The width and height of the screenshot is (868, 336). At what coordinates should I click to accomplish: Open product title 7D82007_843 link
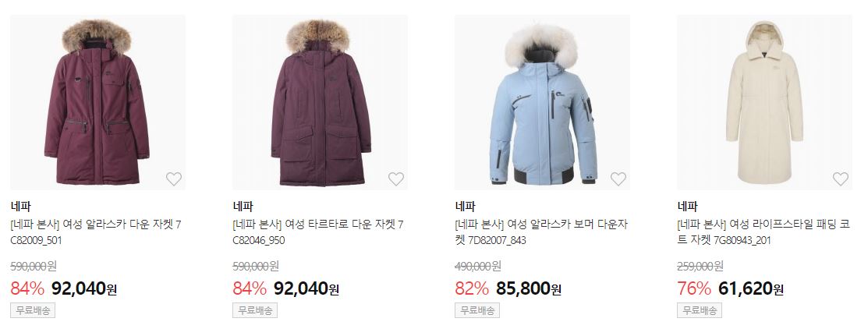click(x=541, y=232)
